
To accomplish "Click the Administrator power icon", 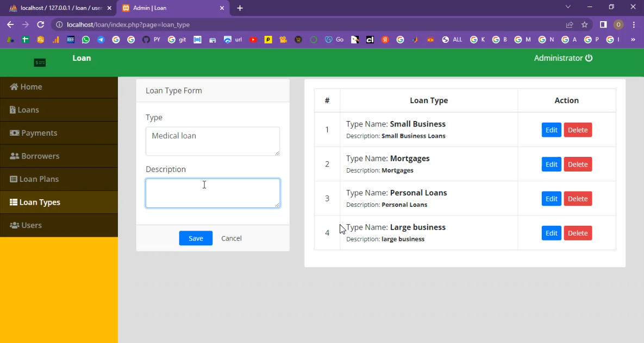I will tap(589, 58).
